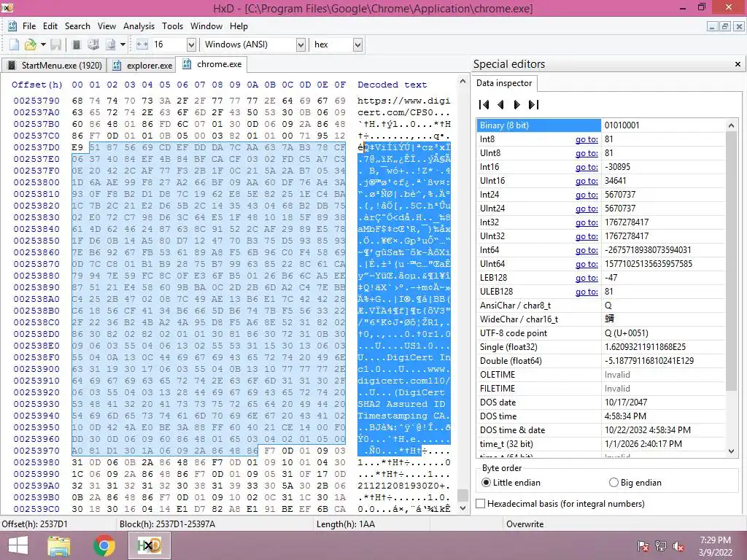Click the muted volume tray icon

[x=678, y=546]
